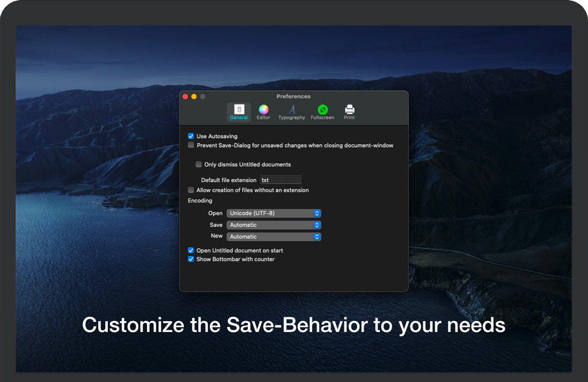Open the General preferences pane icon

[x=239, y=110]
